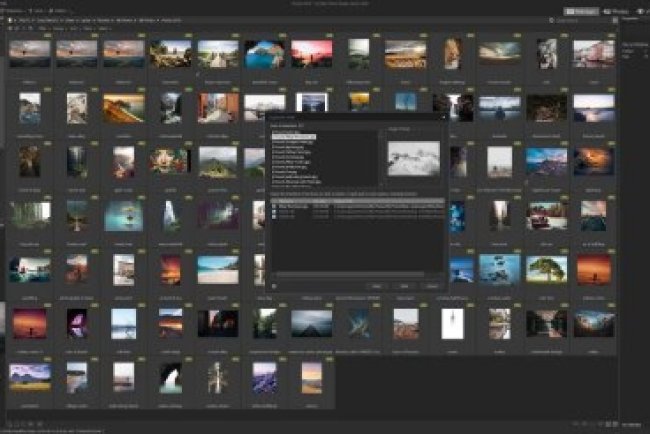Click the folder icon starting the breadcrumb path
650x434 pixels.
tap(10, 20)
